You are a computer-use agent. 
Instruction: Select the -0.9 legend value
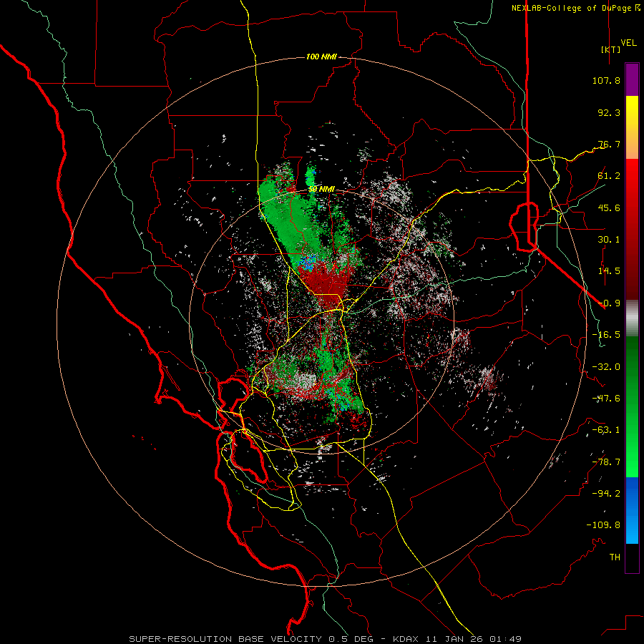click(609, 303)
